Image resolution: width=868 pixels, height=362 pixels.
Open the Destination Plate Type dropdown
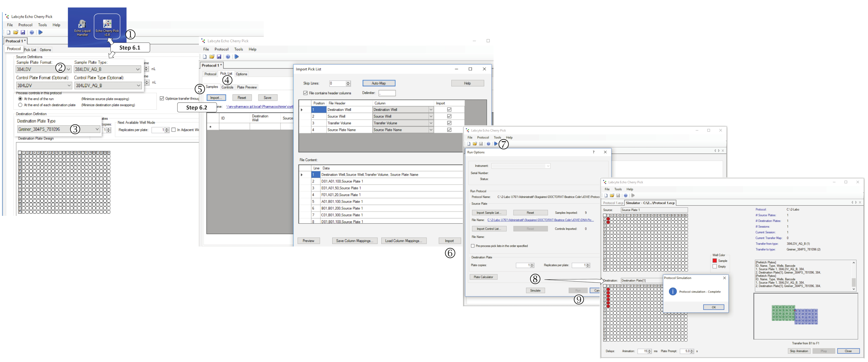click(97, 129)
